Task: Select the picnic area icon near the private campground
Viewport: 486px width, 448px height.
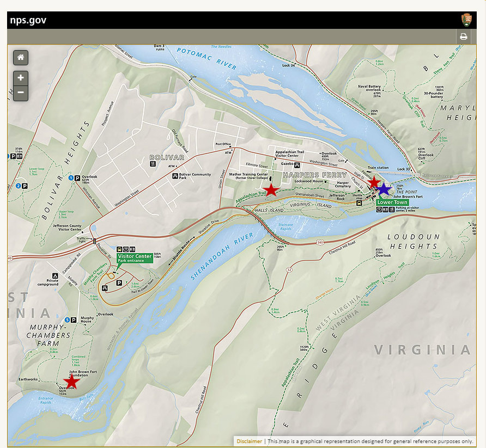Action: coord(105,288)
